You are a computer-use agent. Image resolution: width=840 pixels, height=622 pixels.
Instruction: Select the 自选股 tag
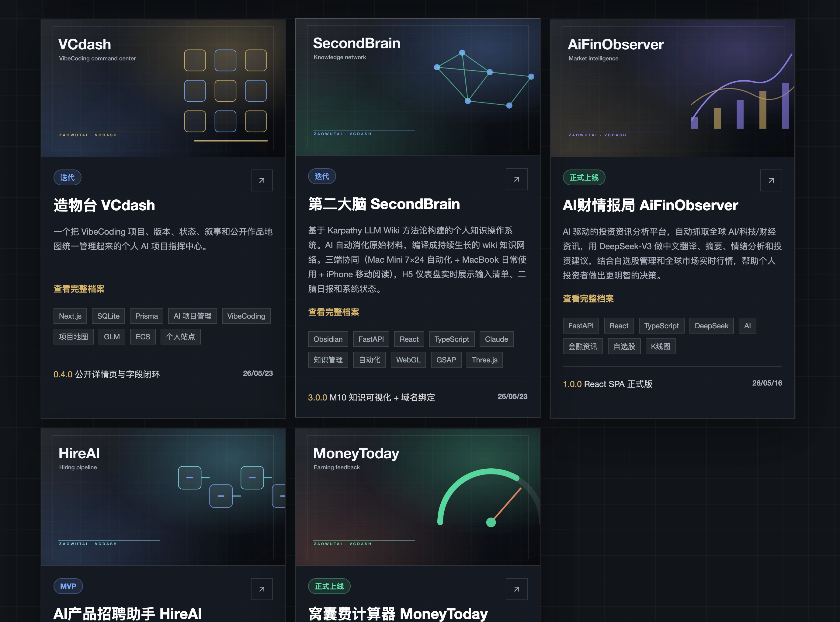click(624, 346)
